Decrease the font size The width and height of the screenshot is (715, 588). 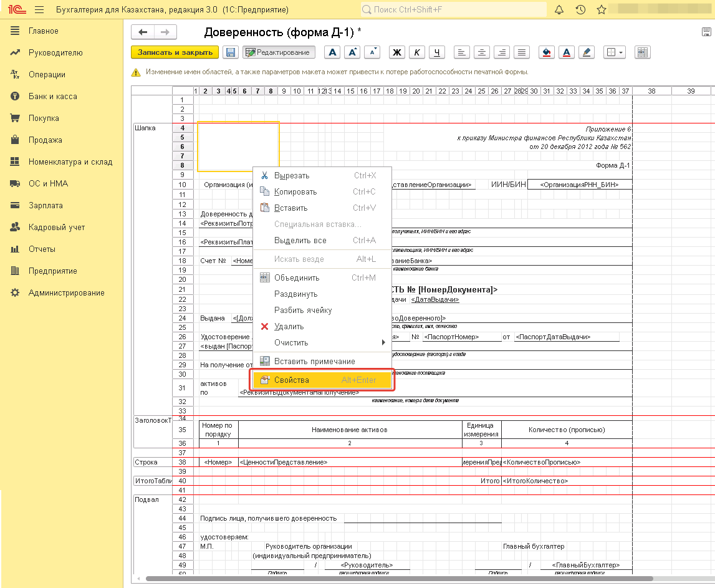[x=372, y=52]
